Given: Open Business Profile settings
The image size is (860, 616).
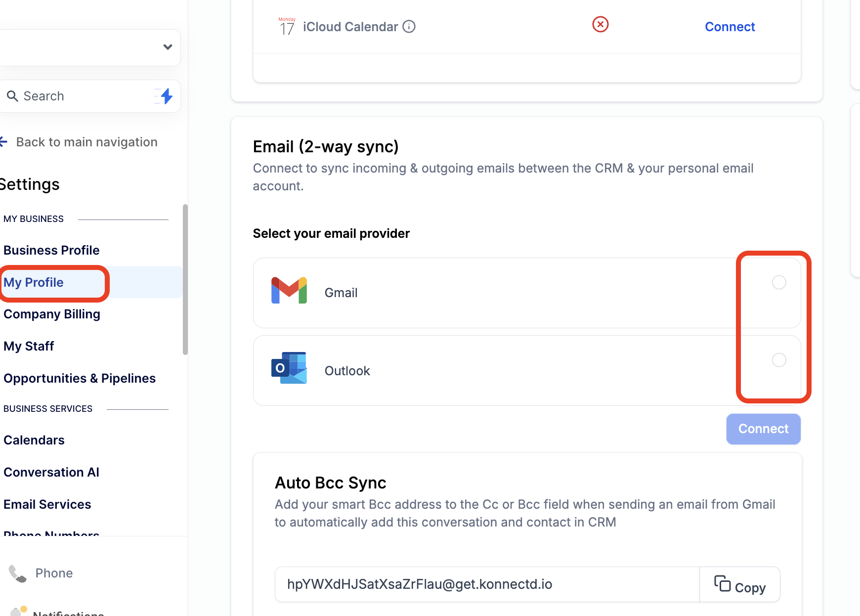Looking at the screenshot, I should click(x=51, y=250).
